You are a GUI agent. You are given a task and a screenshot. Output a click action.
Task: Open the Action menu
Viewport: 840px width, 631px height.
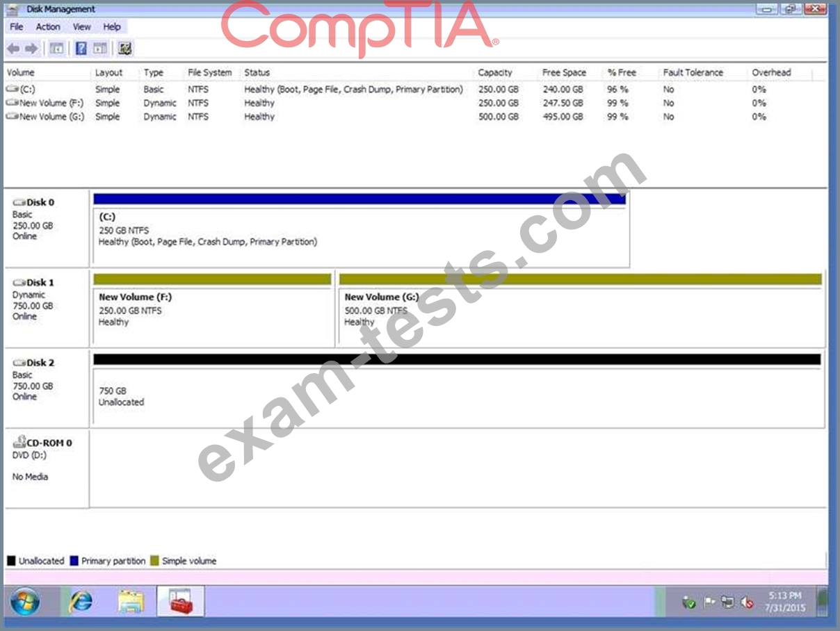[x=48, y=26]
